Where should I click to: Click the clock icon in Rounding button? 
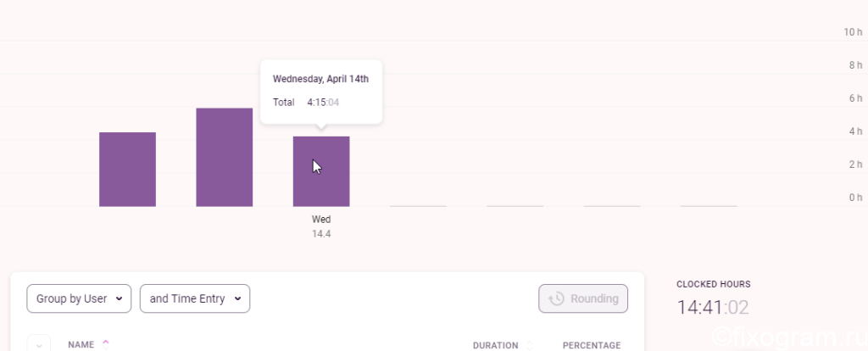tap(556, 298)
